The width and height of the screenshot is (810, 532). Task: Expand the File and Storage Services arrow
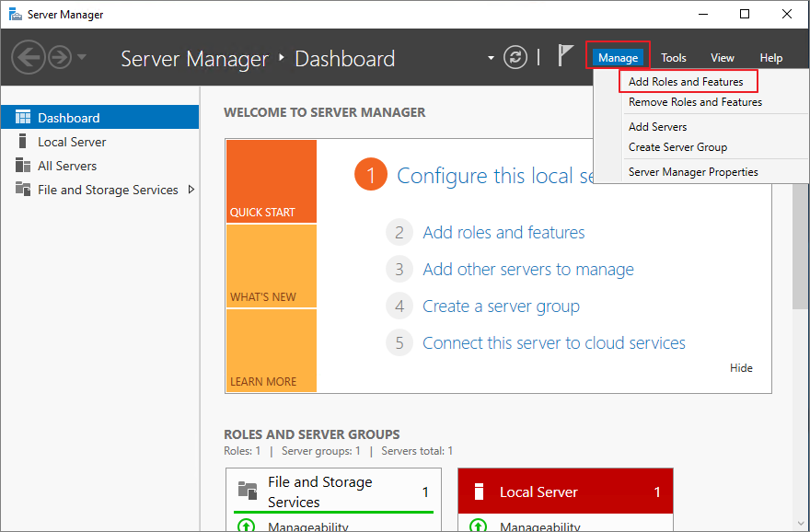click(x=191, y=190)
